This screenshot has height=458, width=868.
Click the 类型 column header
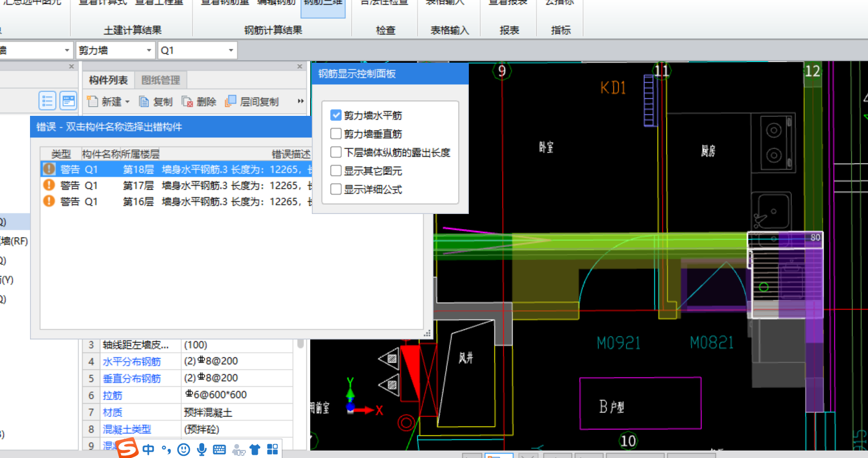(61, 154)
